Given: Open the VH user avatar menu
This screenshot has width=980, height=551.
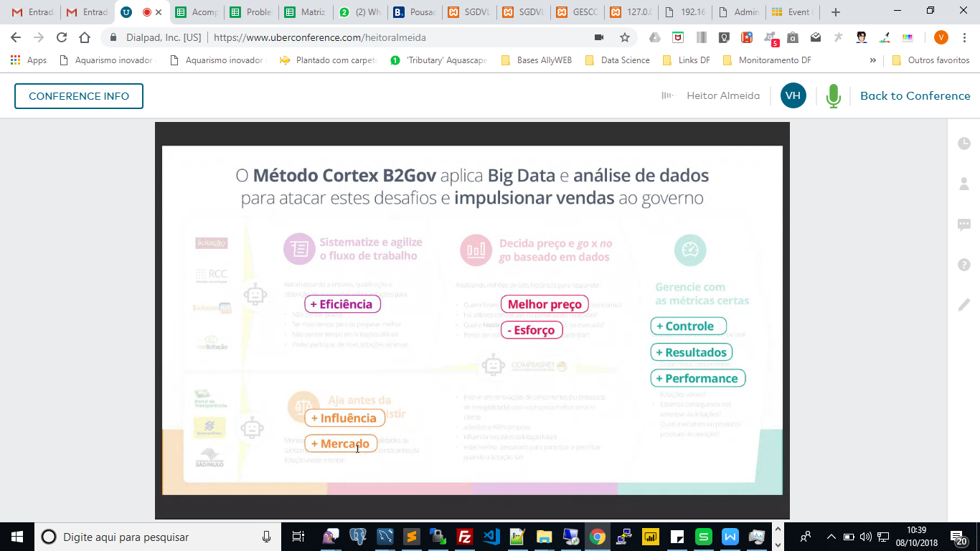Looking at the screenshot, I should click(x=793, y=96).
